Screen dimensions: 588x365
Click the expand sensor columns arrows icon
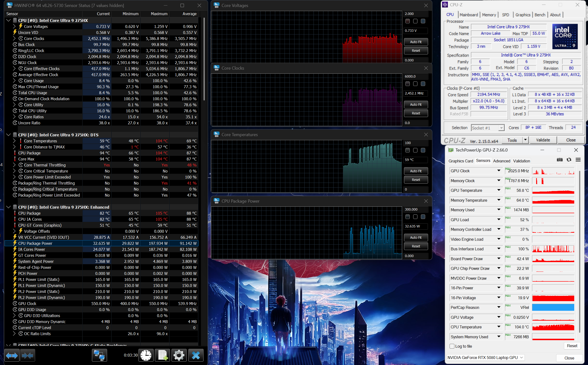[x=12, y=355]
